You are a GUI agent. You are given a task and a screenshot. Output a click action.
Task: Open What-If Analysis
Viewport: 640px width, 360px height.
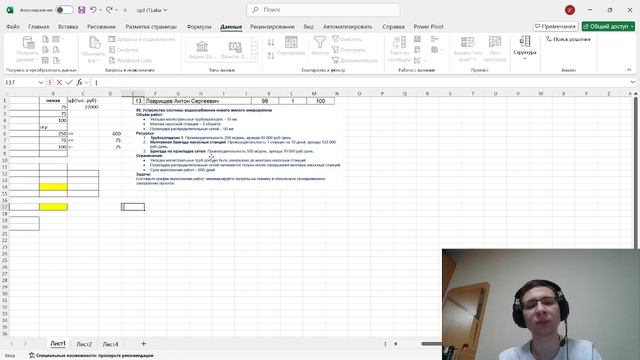(467, 49)
